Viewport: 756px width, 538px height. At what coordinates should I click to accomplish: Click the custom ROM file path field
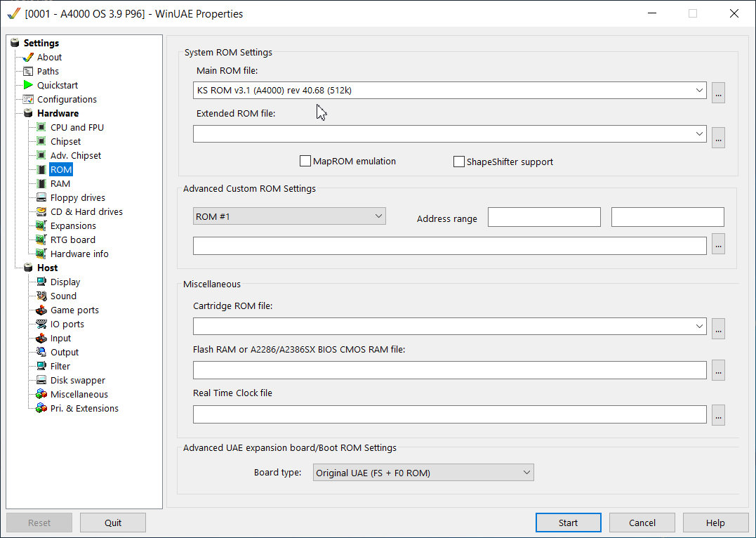449,246
